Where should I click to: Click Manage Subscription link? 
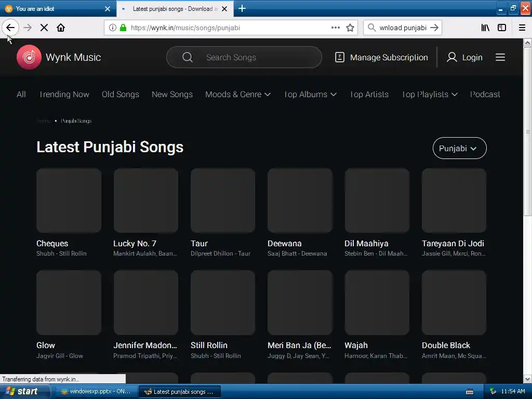tap(389, 57)
